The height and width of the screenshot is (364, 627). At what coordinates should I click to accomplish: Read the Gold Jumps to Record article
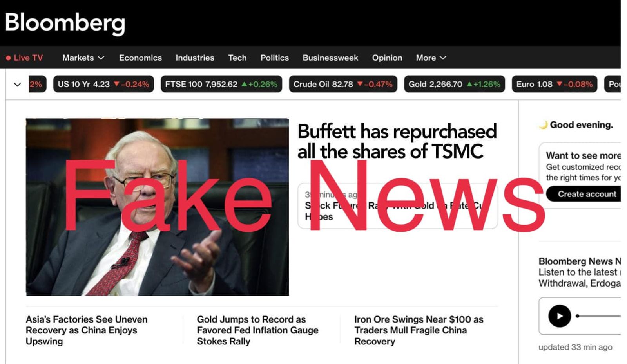point(257,330)
